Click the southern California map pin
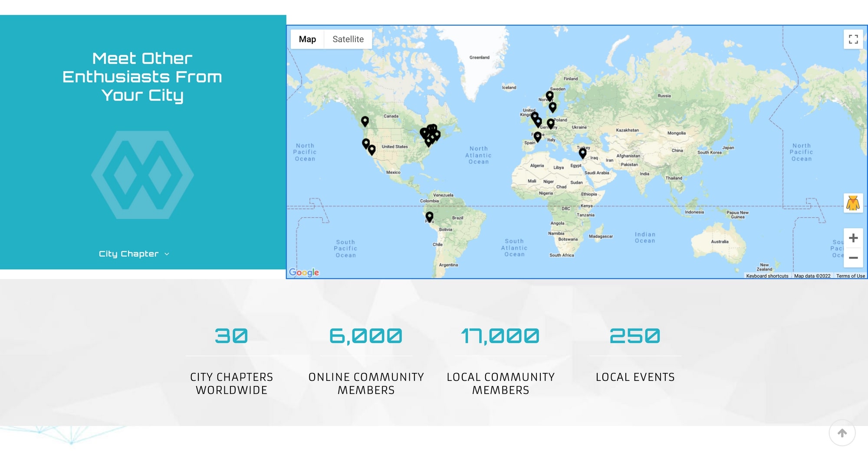868x455 pixels. (x=372, y=150)
